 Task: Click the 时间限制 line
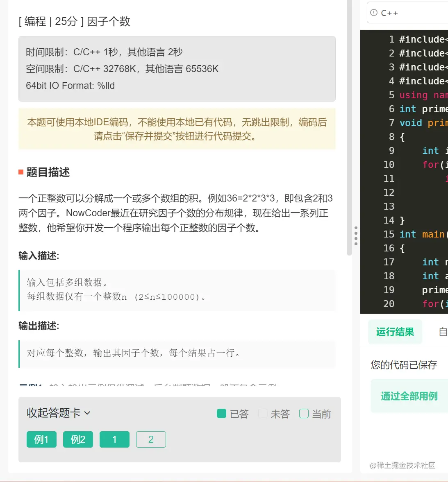(x=104, y=52)
